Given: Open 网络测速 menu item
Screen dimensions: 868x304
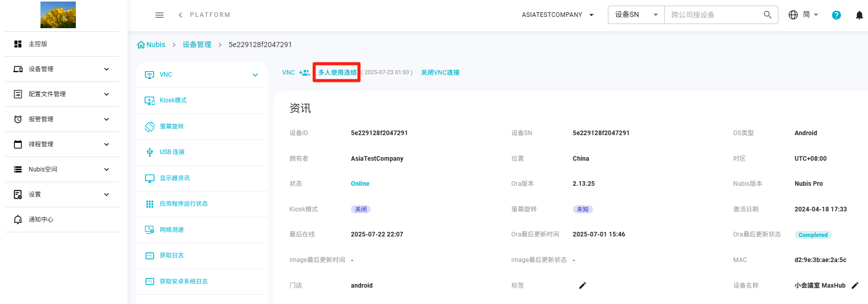Looking at the screenshot, I should click(x=202, y=230).
